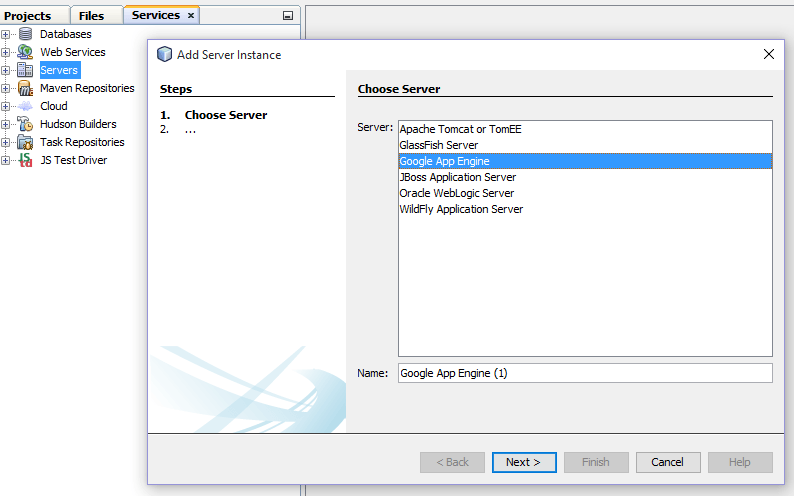Click the Maven Repositories icon
The image size is (794, 496).
(25, 88)
